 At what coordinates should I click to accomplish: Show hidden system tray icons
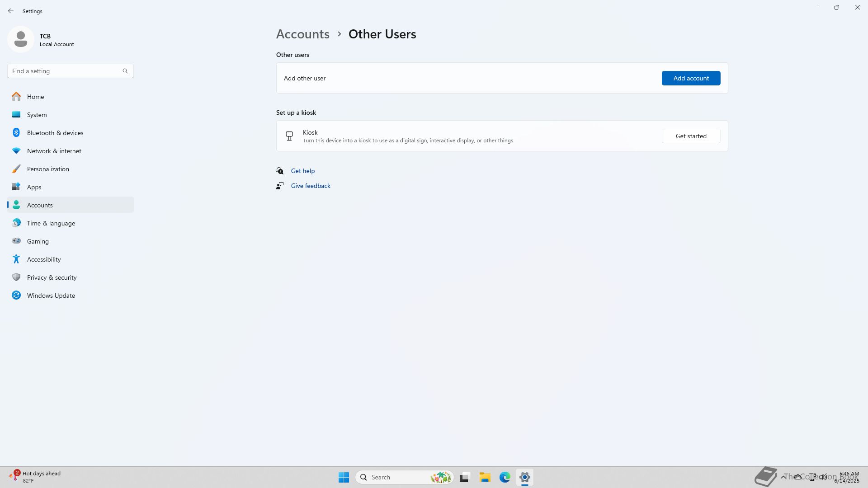tap(783, 477)
